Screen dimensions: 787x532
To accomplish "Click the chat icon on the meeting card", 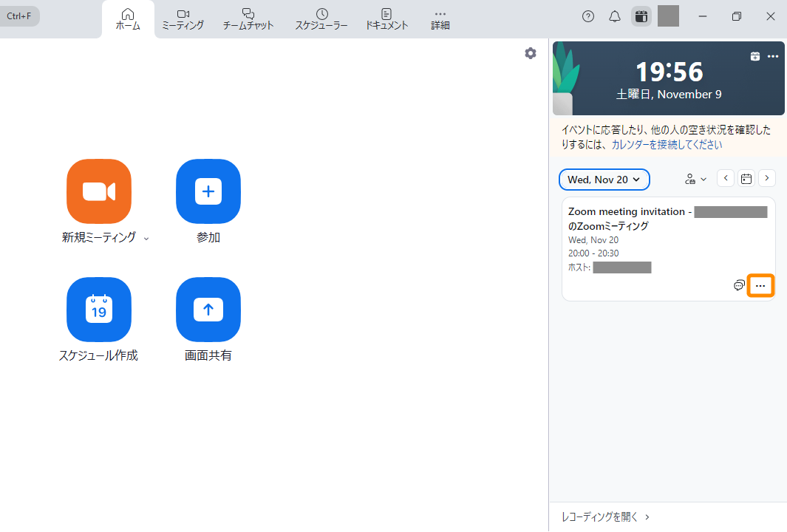I will point(739,285).
